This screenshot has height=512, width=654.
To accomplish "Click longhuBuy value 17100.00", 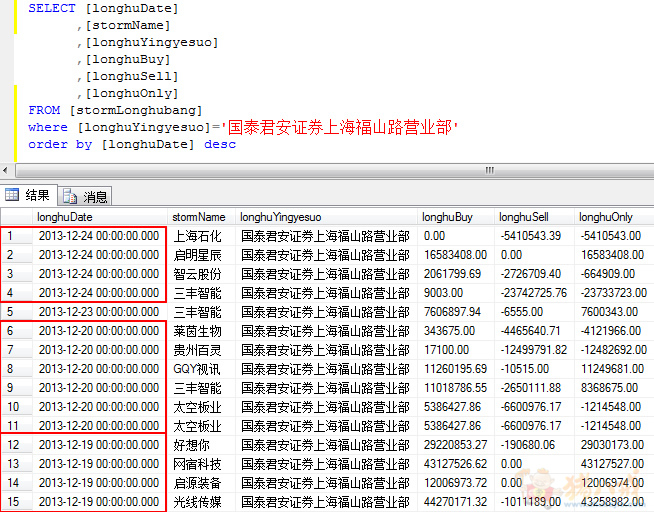I will (446, 350).
